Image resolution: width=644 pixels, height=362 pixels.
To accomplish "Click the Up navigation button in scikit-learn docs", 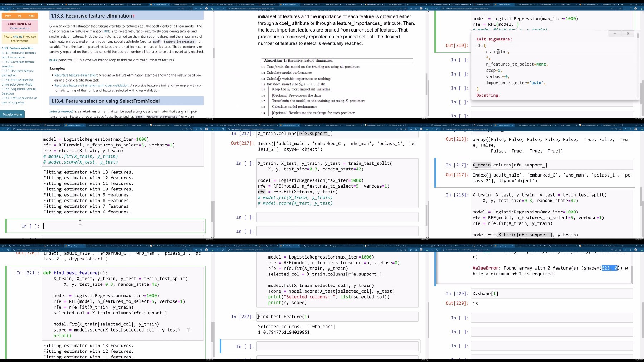I will 20,16.
